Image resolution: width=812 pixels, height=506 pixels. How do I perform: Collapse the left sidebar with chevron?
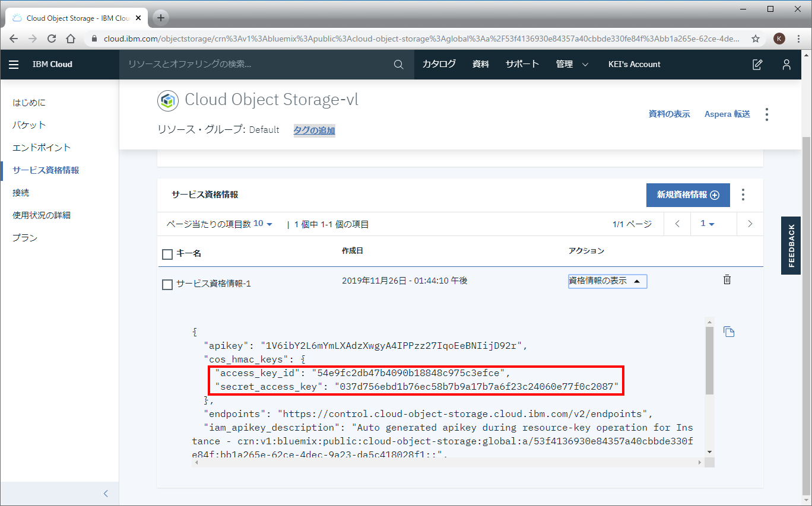click(x=106, y=493)
